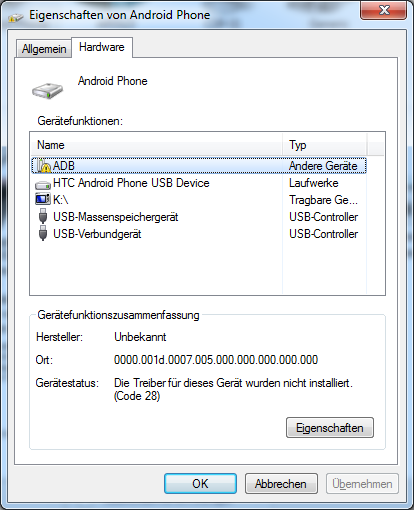Click the USB-Massenspeichergerät plug icon
This screenshot has height=510, width=414.
click(43, 216)
